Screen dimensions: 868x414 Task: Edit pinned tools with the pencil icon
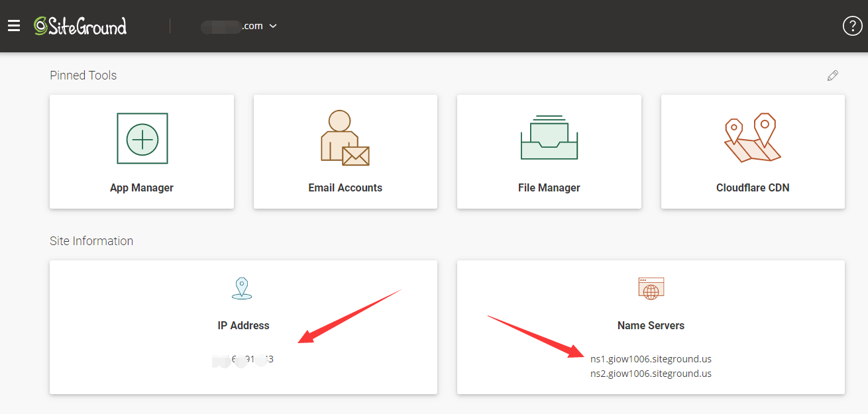(x=833, y=76)
